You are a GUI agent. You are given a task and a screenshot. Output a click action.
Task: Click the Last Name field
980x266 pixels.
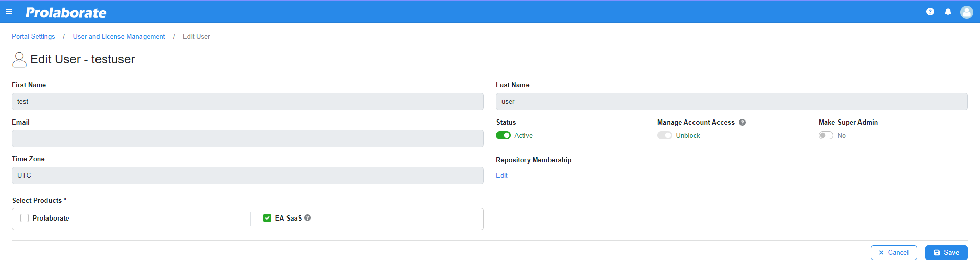click(731, 102)
